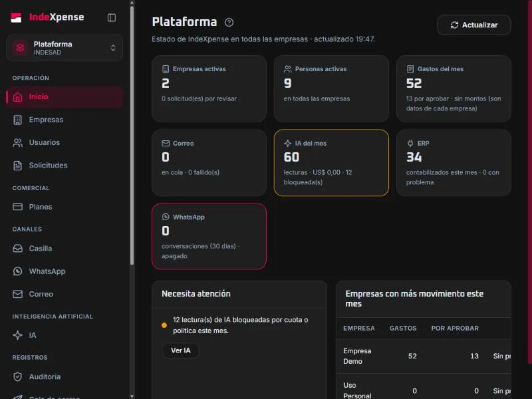Open Casilla under Canales
This screenshot has width=532, height=399.
point(65,248)
